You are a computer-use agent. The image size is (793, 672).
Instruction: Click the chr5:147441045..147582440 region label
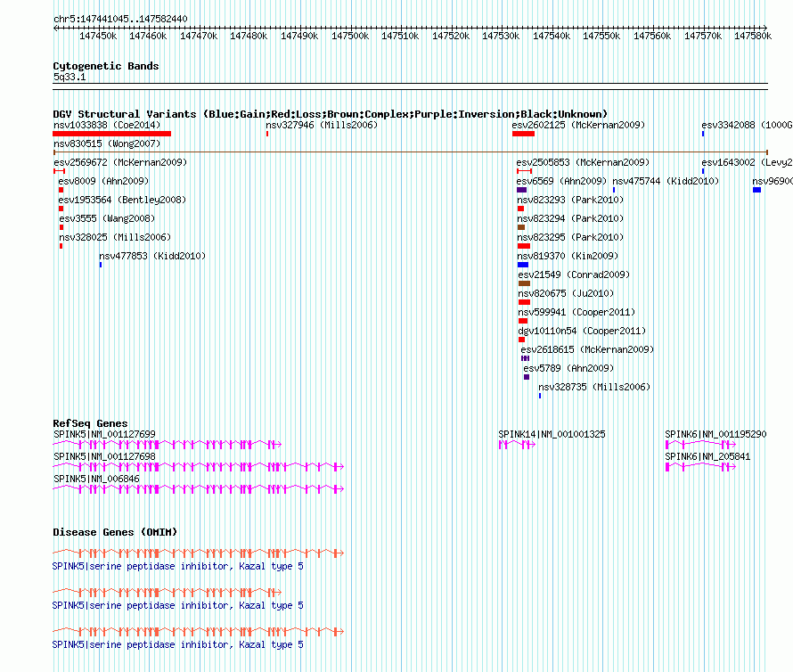(120, 19)
